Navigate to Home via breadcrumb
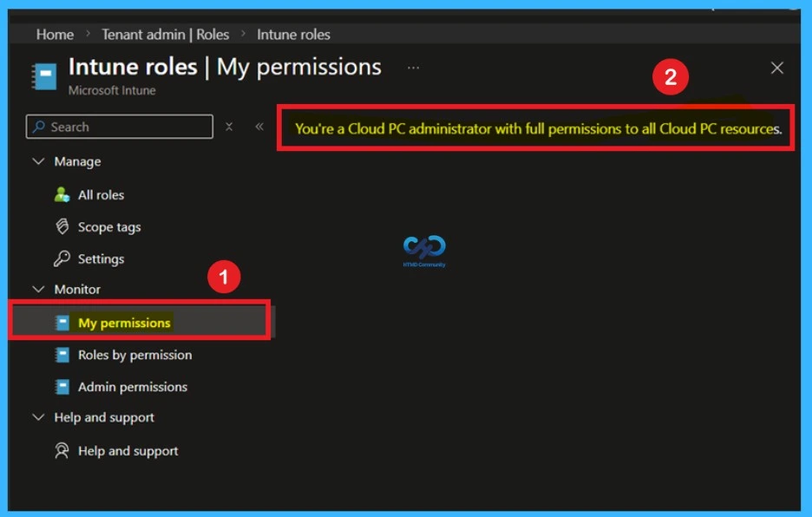812x517 pixels. tap(54, 34)
